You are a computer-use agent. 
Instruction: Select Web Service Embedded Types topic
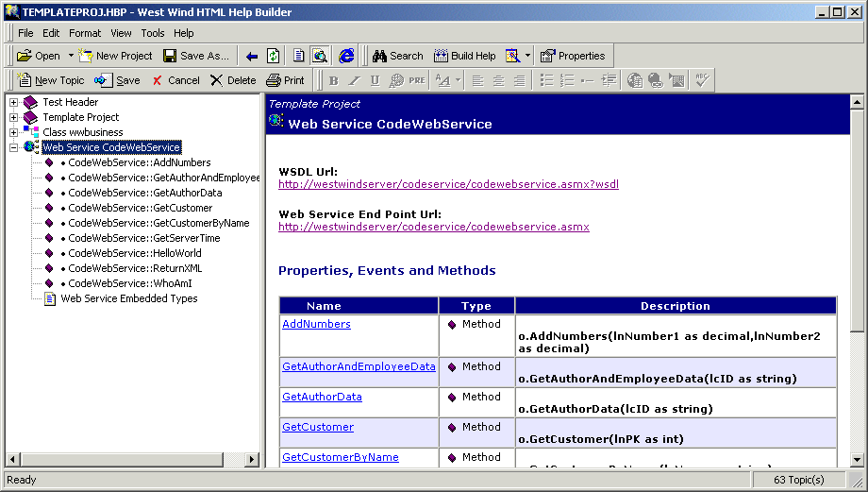pyautogui.click(x=129, y=298)
